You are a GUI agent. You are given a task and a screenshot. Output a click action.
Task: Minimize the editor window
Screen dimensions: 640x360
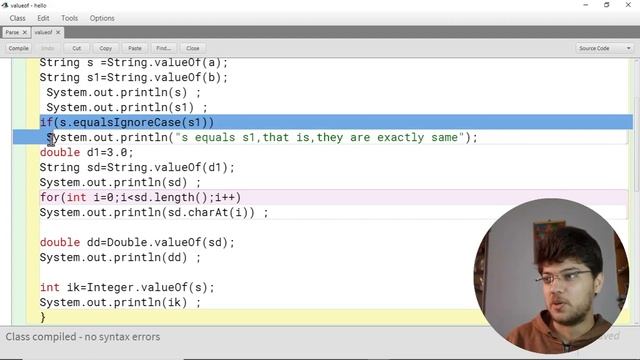click(x=586, y=5)
